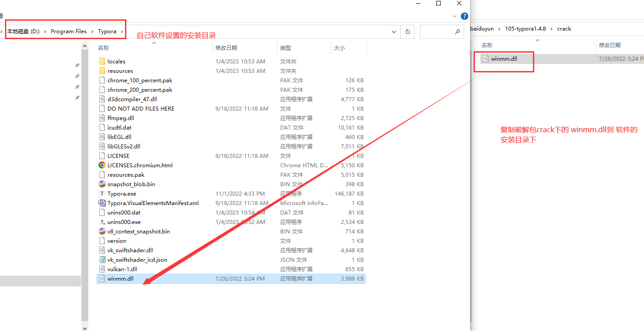
Task: Click crack breadcrumb in second window
Action: point(564,28)
